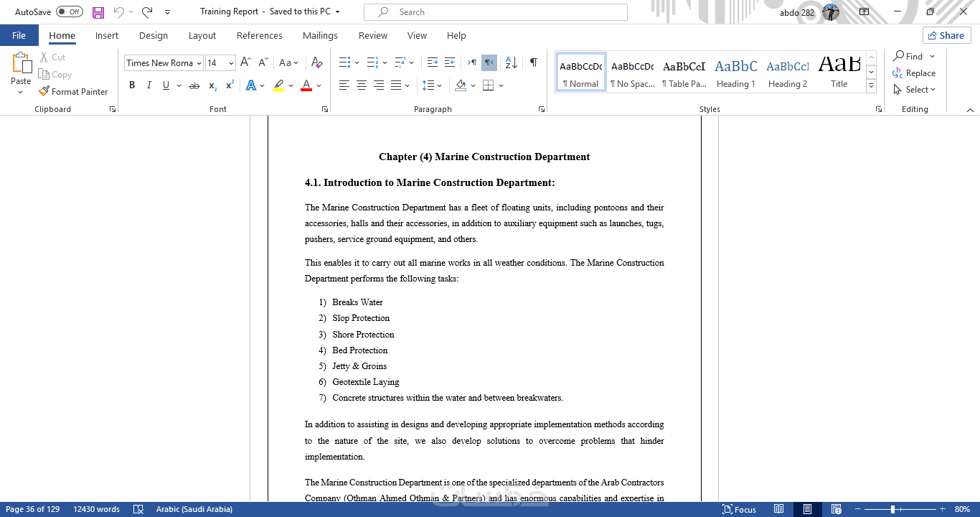Undo the last action
Image resolution: width=980 pixels, height=517 pixels.
pos(119,12)
